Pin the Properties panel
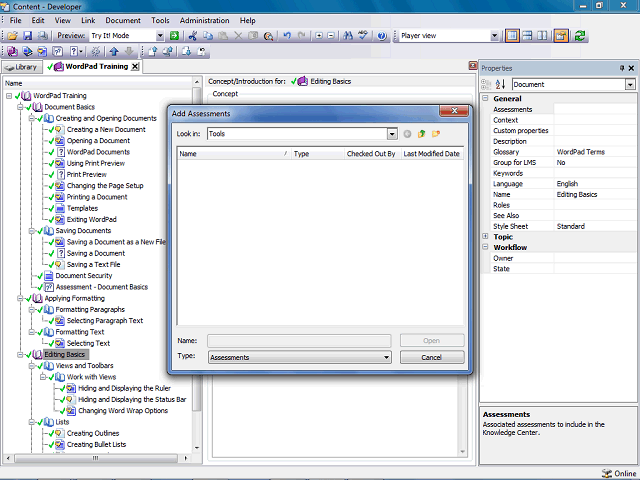The image size is (640, 480). (622, 68)
